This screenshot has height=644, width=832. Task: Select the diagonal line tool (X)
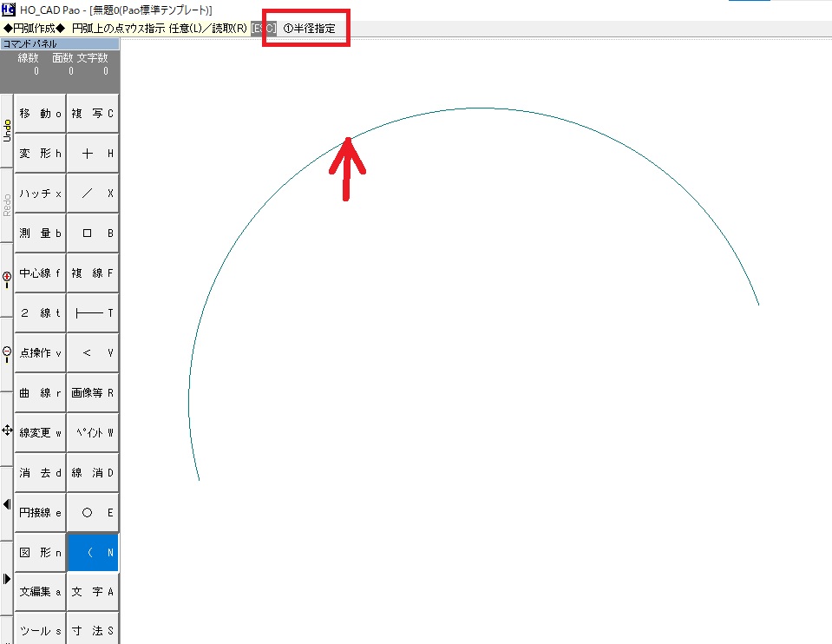click(93, 194)
